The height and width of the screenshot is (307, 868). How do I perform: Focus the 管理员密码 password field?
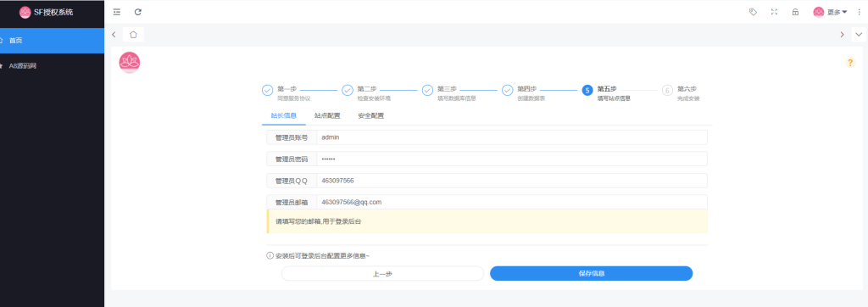point(512,159)
